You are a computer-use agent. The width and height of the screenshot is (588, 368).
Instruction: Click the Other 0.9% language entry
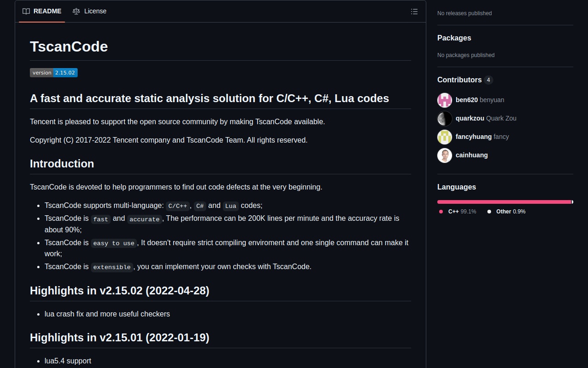pyautogui.click(x=510, y=212)
